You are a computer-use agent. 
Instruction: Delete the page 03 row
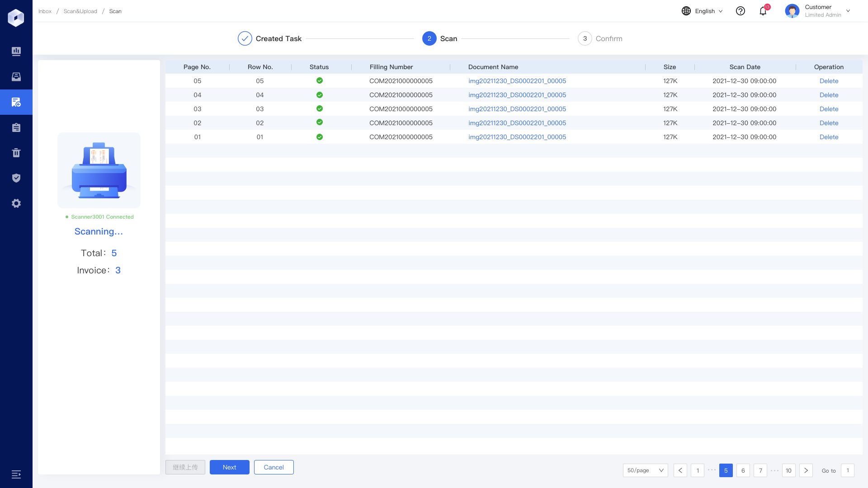pyautogui.click(x=829, y=109)
